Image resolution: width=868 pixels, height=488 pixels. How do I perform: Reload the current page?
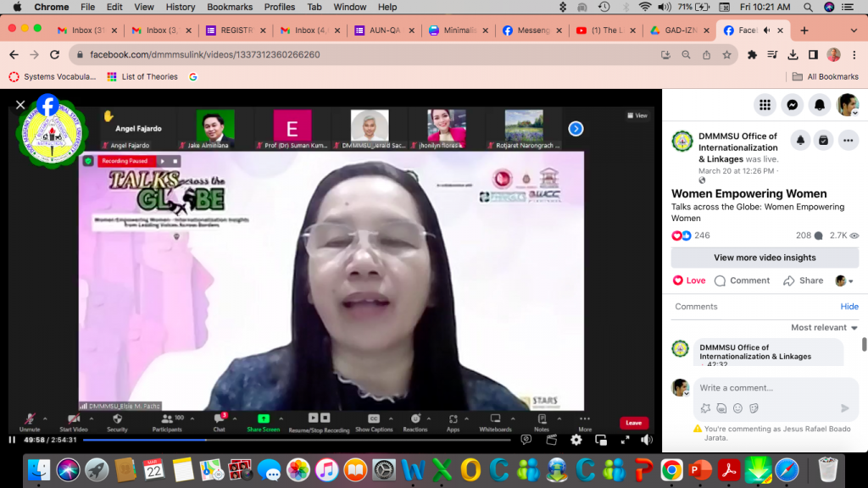coord(54,55)
